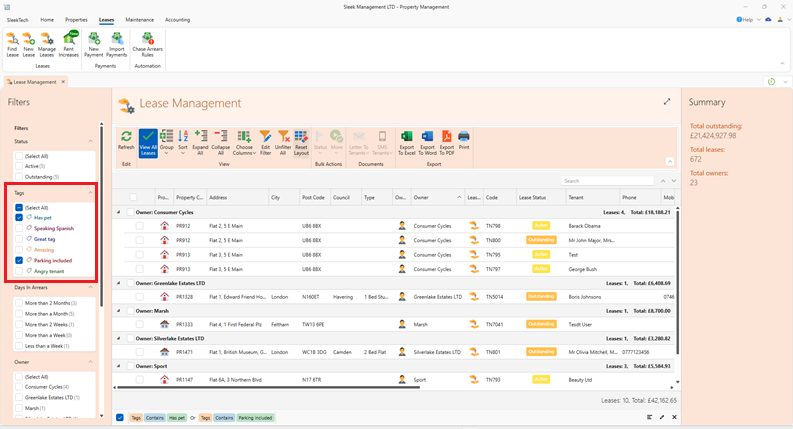Collapse Owner: Consumer Cycles group

118,212
